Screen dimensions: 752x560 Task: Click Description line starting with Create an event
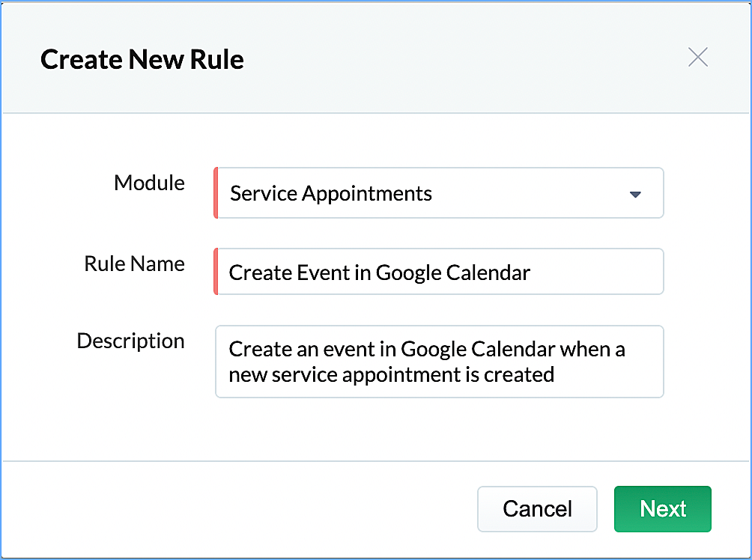(x=427, y=349)
